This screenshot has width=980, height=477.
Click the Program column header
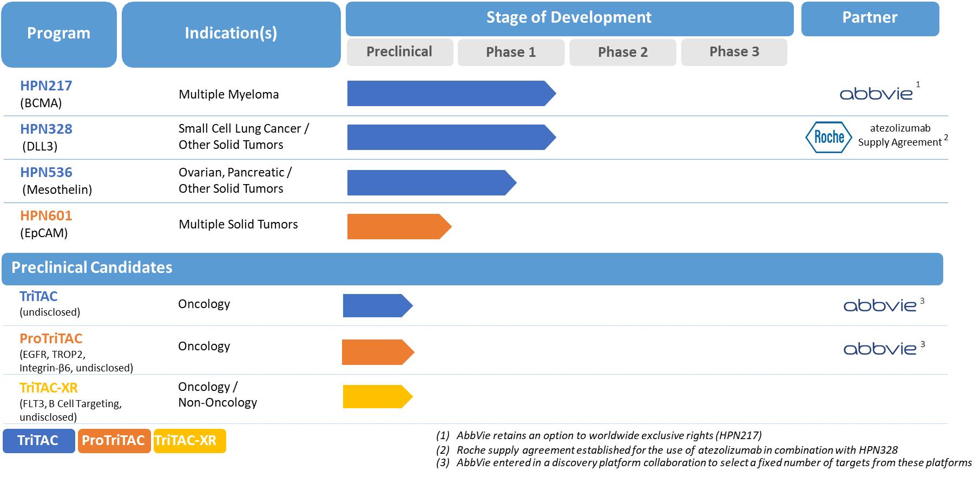pyautogui.click(x=58, y=34)
